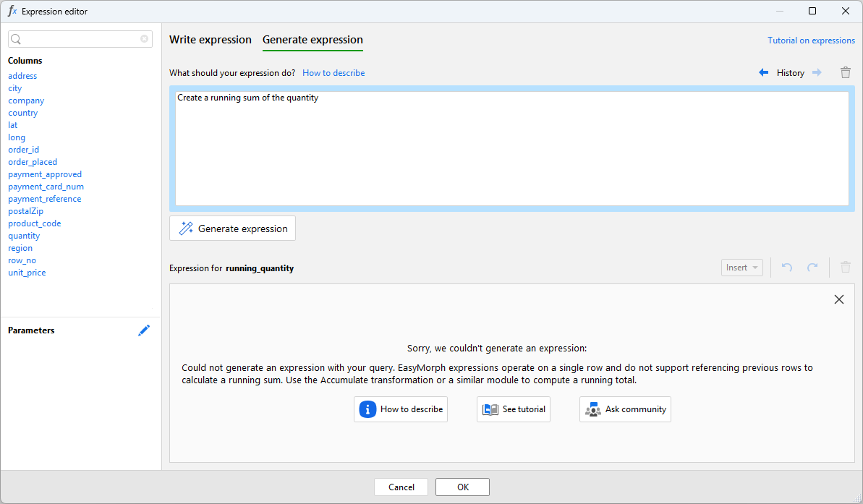863x504 pixels.
Task: Open the See tutorial button
Action: pyautogui.click(x=514, y=409)
